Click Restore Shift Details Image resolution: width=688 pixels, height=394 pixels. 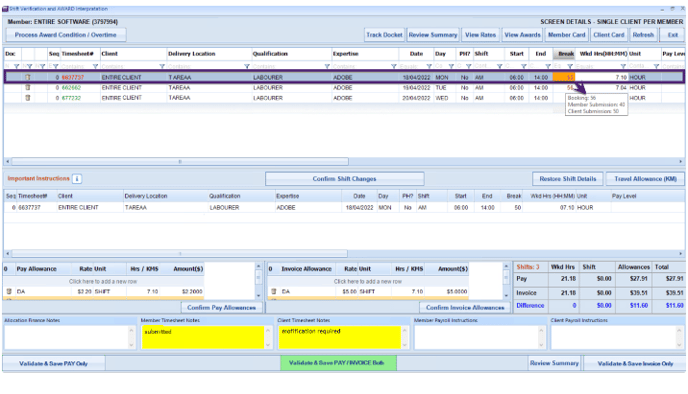pos(568,179)
